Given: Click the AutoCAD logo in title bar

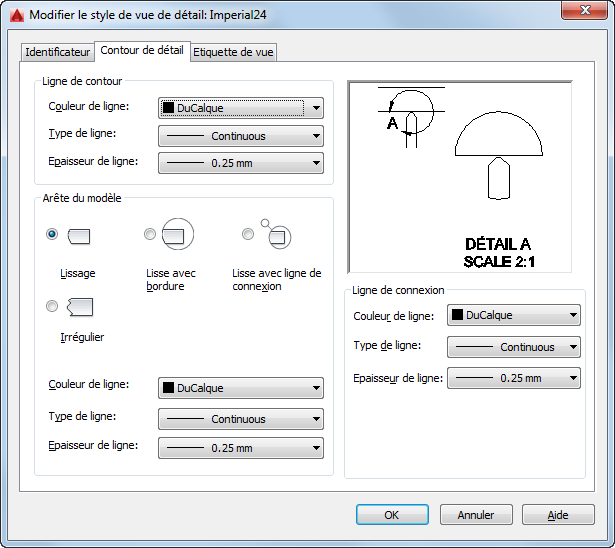Looking at the screenshot, I should [17, 15].
